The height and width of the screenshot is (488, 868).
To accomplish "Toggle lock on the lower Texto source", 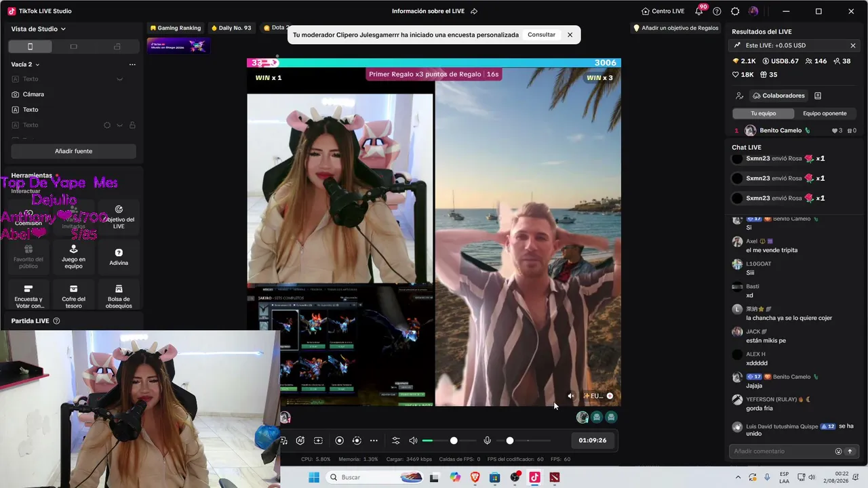I will 132,125.
